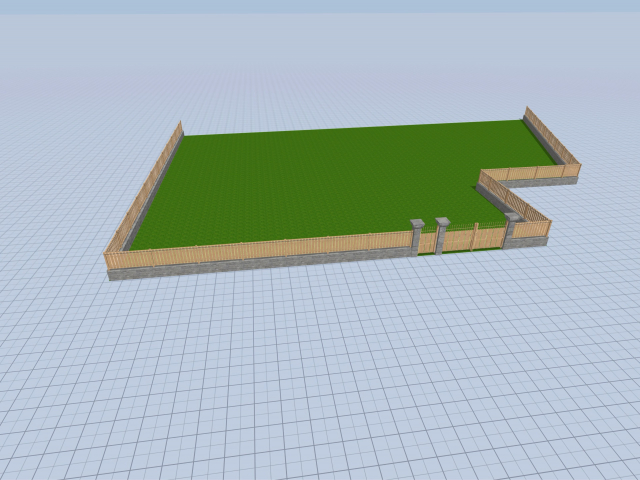Click the short fence right of the gate

coord(533,229)
